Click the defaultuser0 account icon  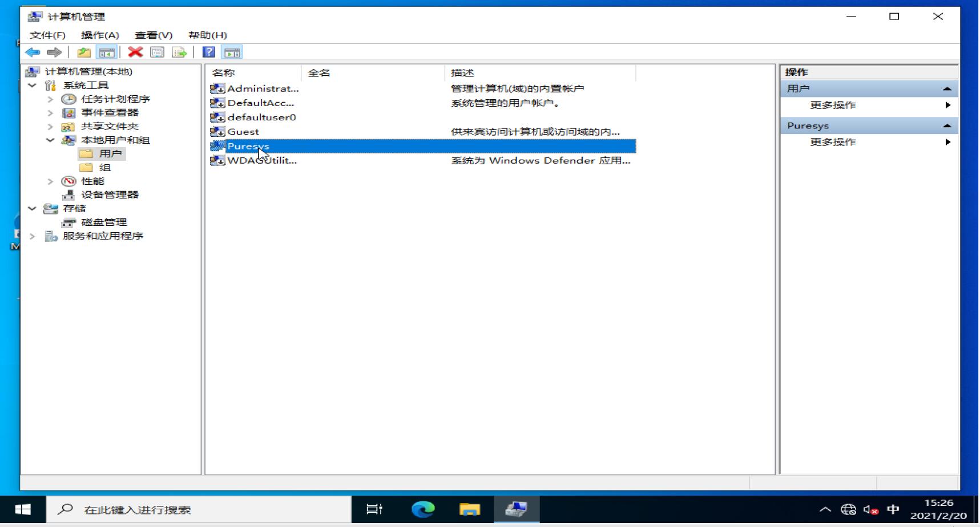click(x=217, y=117)
